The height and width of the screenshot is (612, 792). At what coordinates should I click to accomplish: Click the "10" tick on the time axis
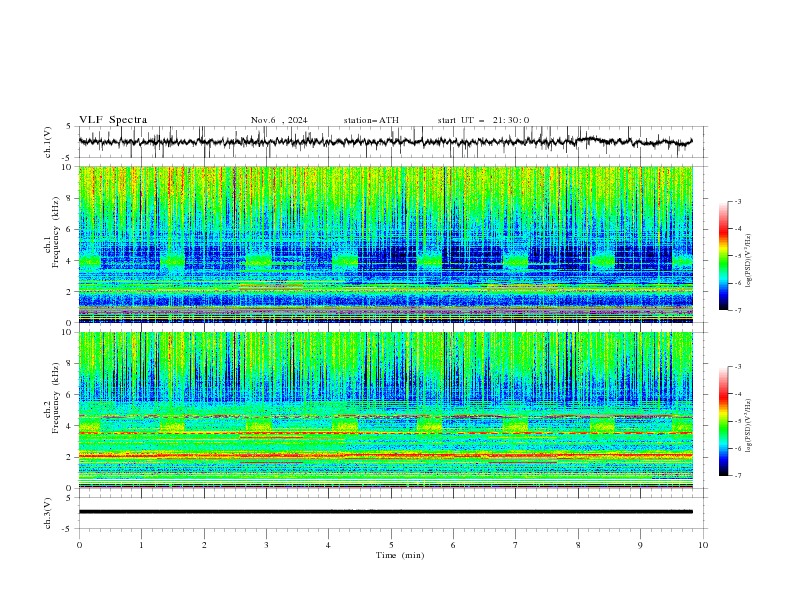(703, 545)
